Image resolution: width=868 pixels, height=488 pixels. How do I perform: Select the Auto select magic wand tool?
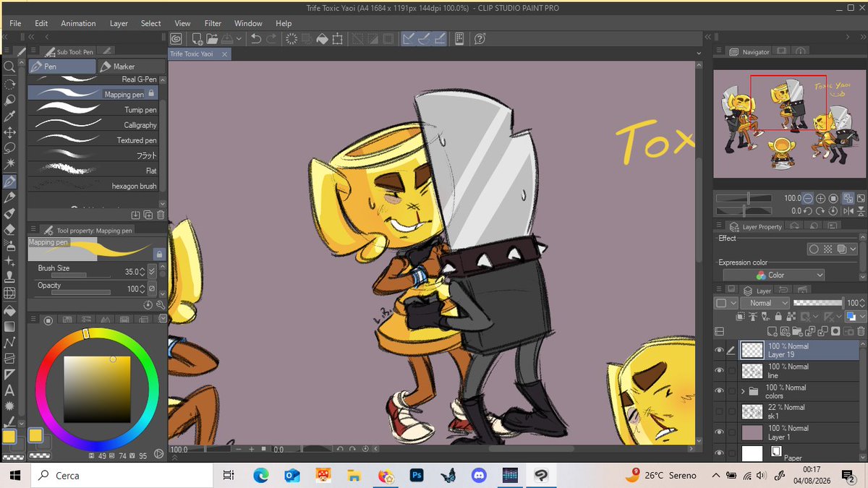click(9, 165)
